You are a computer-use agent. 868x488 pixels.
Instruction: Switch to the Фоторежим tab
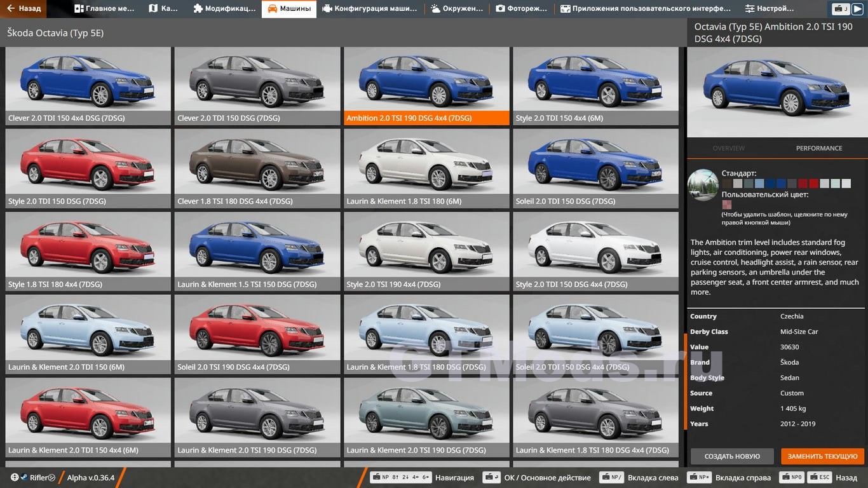tap(521, 9)
